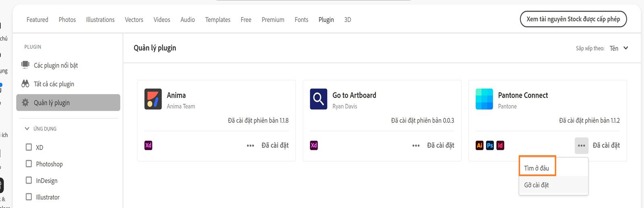This screenshot has height=208, width=644.
Task: Click the Pantone Connect plugin icon
Action: 484,99
